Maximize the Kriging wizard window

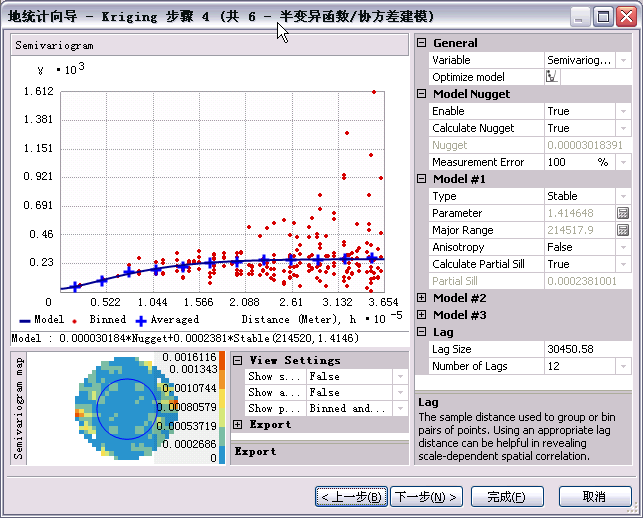[x=603, y=17]
